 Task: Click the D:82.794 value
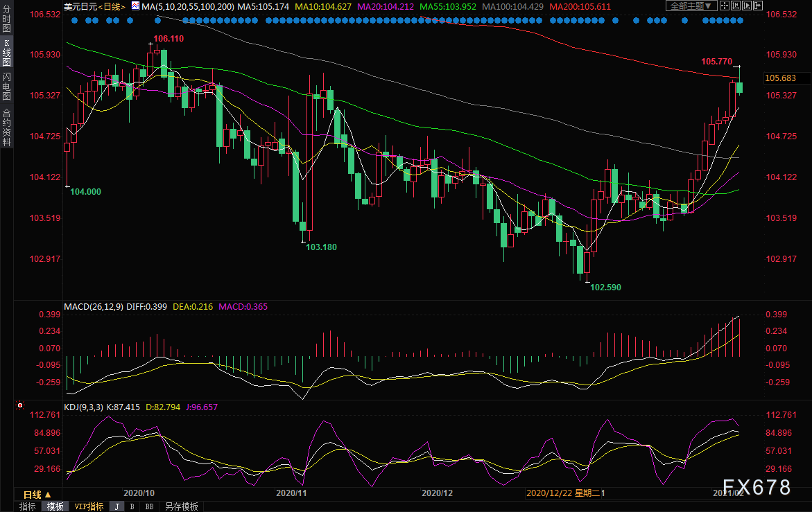[162, 407]
